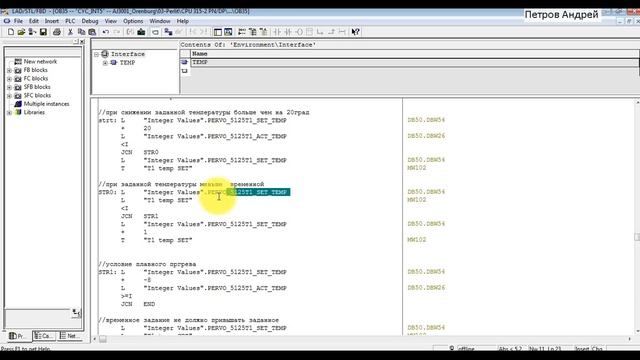
Task: Click the FB blocks folder label
Action: [x=36, y=70]
